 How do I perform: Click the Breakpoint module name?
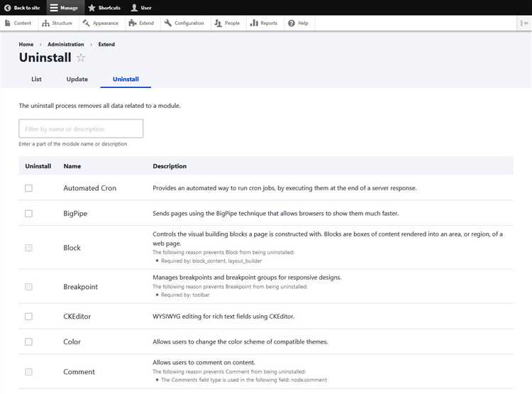click(80, 287)
